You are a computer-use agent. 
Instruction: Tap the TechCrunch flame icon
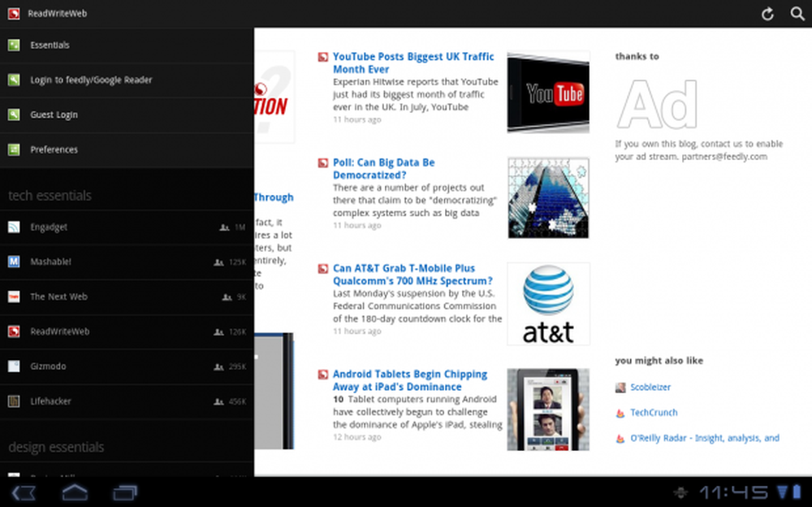click(x=620, y=414)
